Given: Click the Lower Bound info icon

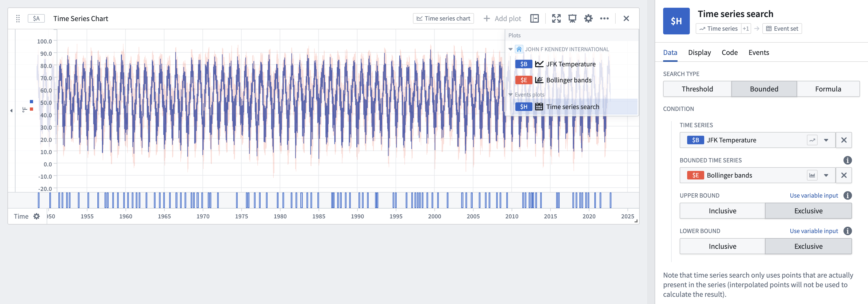Looking at the screenshot, I should click(x=847, y=231).
